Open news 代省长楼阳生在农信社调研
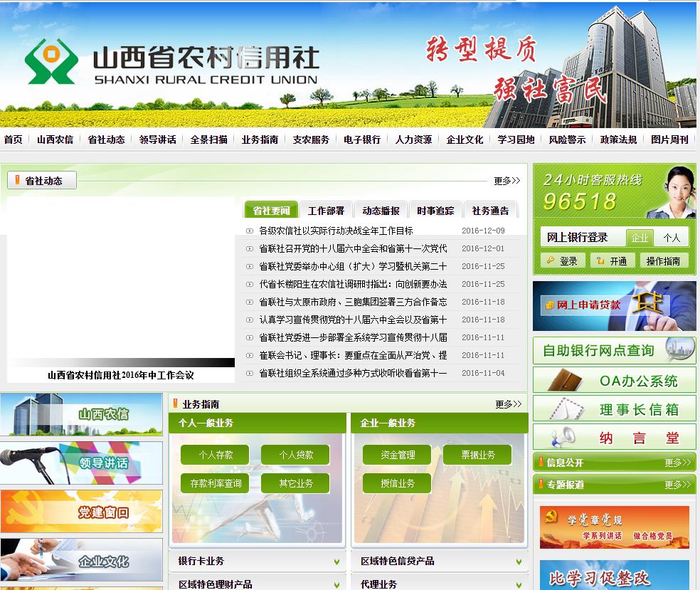This screenshot has height=590, width=700. (x=353, y=284)
